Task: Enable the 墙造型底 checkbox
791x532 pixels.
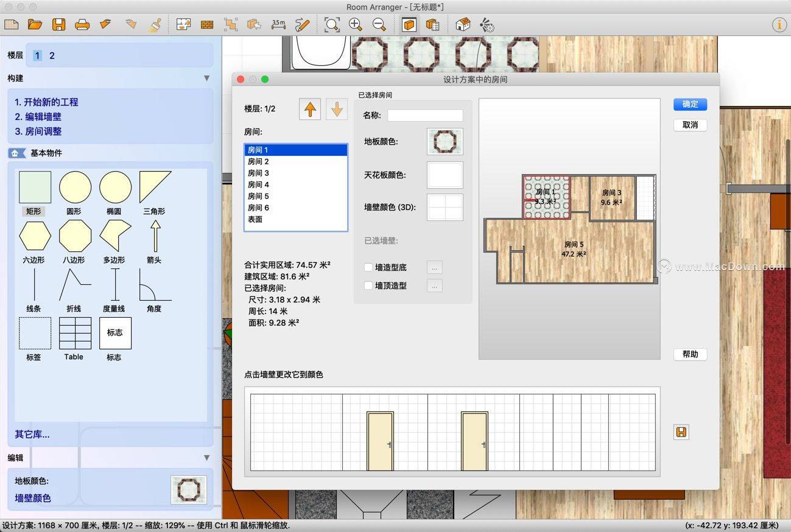Action: pos(368,267)
